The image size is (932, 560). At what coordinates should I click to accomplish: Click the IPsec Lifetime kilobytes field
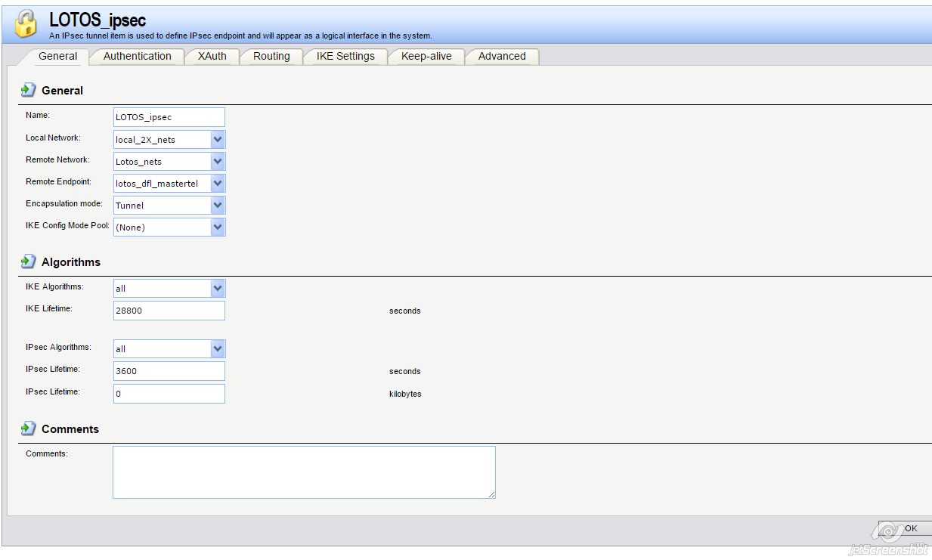pos(169,394)
